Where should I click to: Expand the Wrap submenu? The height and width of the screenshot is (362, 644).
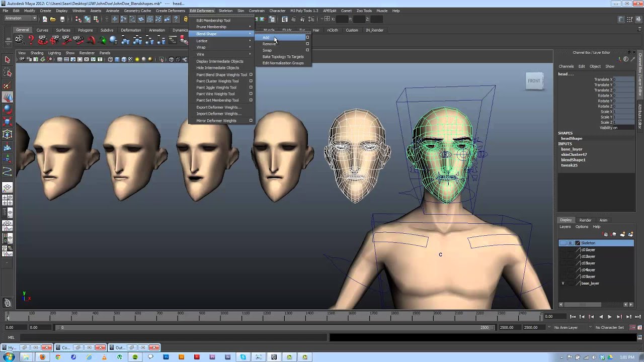click(x=221, y=47)
